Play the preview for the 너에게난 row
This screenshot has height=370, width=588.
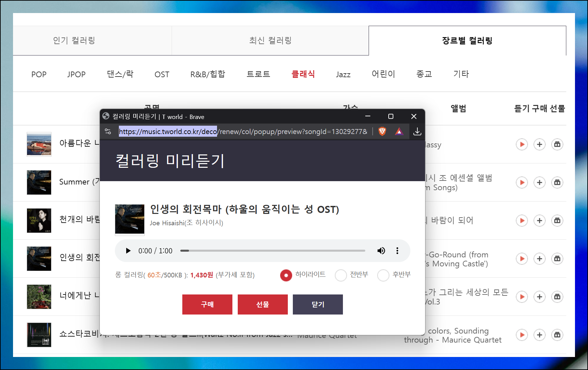(x=522, y=297)
